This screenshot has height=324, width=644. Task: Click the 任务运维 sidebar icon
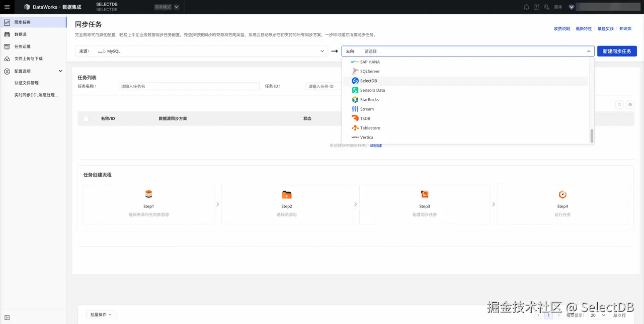tap(7, 46)
